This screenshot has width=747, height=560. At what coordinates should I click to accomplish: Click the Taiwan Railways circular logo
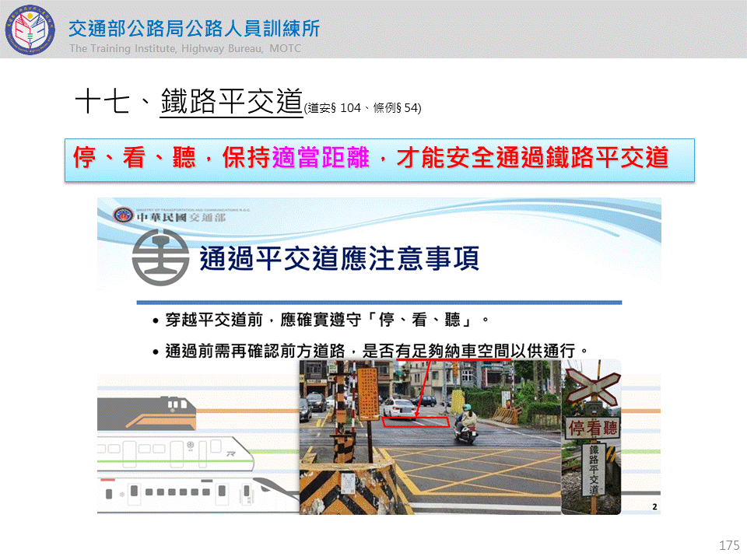(160, 258)
